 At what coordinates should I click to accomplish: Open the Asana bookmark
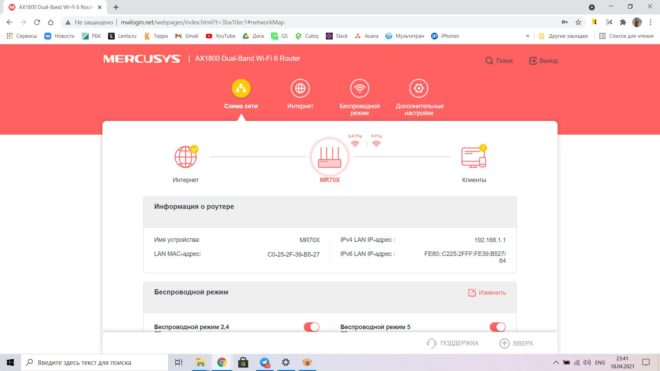[367, 36]
